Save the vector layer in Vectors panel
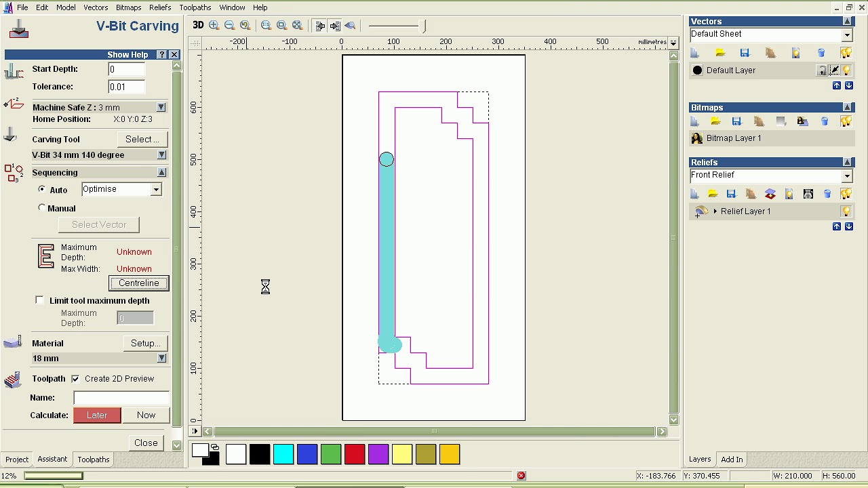Viewport: 868px width, 488px height. coord(745,53)
